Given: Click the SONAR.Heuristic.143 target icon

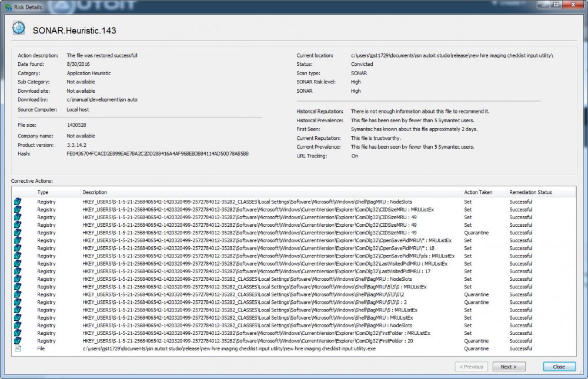Looking at the screenshot, I should pos(18,28).
